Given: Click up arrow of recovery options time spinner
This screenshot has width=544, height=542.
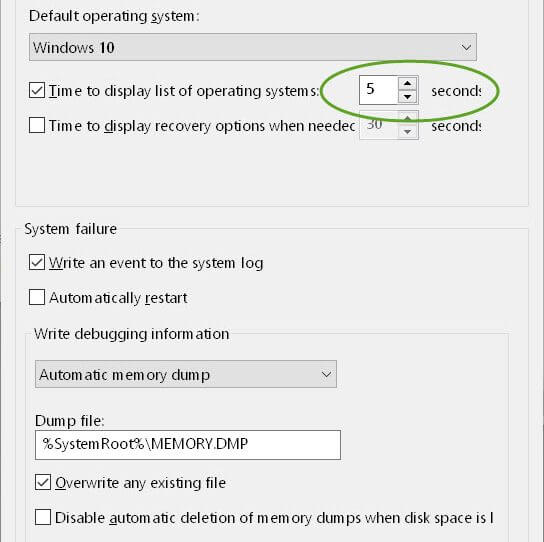Looking at the screenshot, I should 407,118.
